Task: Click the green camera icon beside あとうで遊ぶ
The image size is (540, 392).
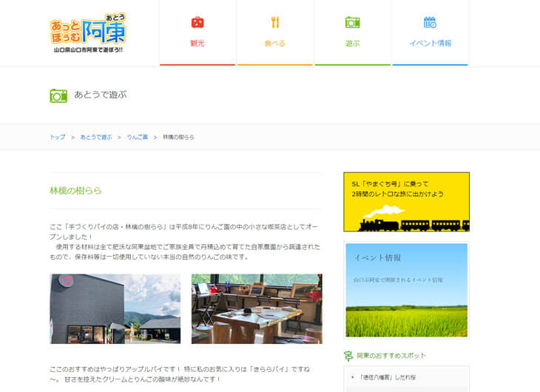Action: pos(58,95)
